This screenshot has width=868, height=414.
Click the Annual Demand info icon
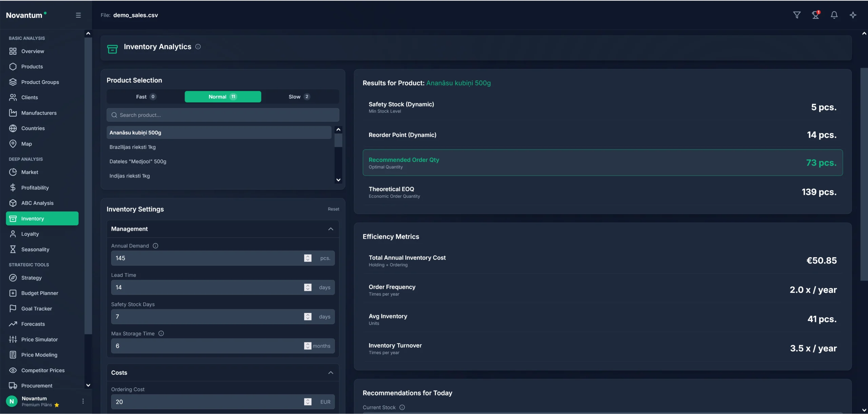(155, 246)
